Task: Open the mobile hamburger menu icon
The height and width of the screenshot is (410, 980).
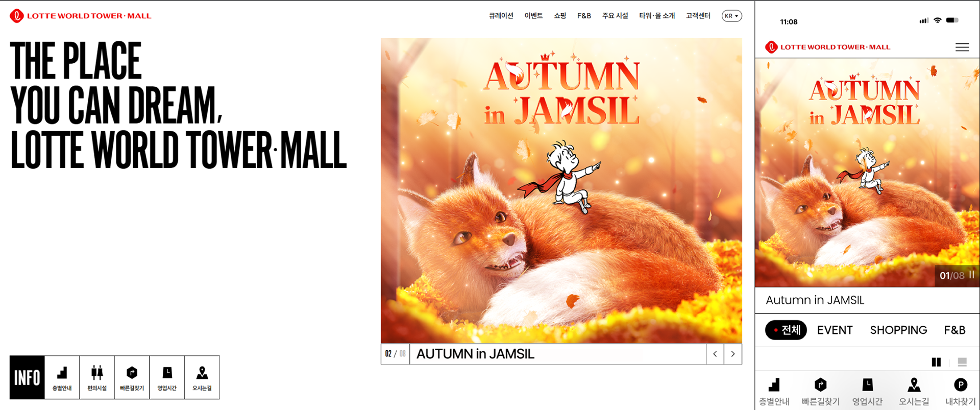Action: pos(962,47)
